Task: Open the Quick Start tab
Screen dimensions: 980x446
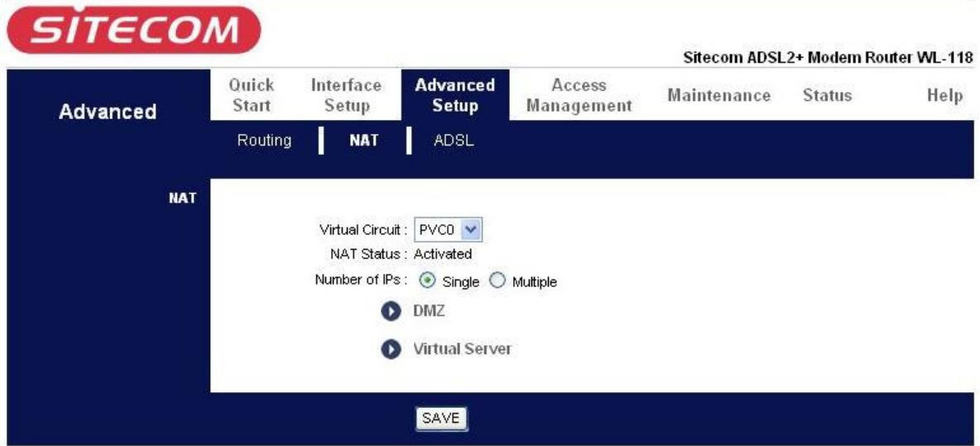Action: (252, 96)
